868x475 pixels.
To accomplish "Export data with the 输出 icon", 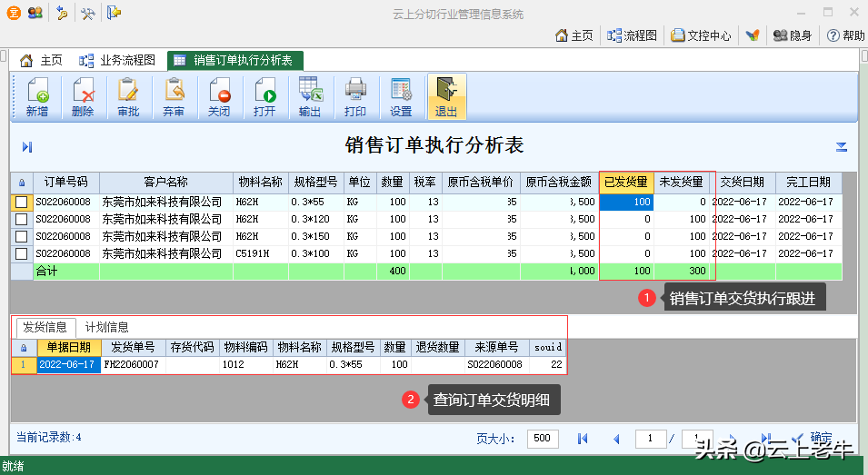I will [x=310, y=97].
